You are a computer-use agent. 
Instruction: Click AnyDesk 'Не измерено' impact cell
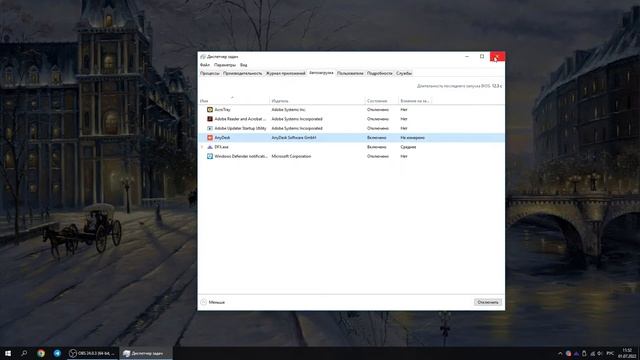413,138
